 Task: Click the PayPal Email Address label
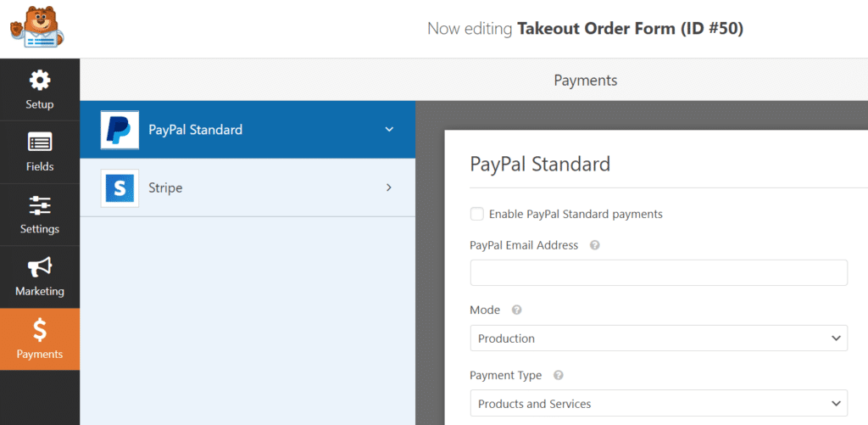pos(524,245)
